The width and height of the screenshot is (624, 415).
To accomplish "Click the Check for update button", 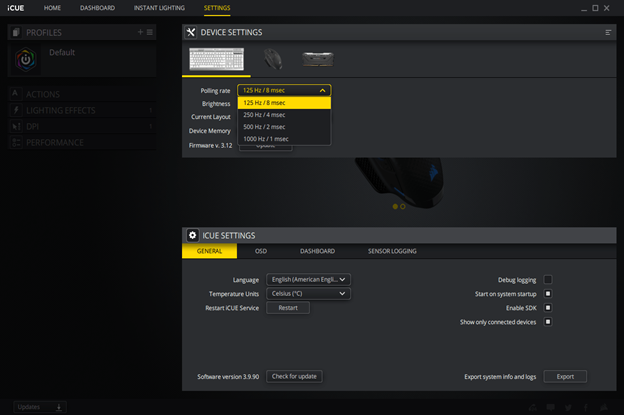I will click(294, 376).
